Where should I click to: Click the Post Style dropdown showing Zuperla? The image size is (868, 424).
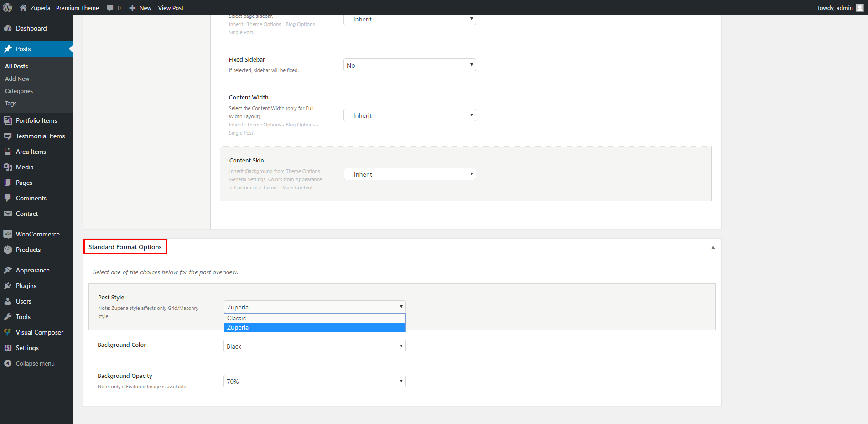click(x=315, y=307)
